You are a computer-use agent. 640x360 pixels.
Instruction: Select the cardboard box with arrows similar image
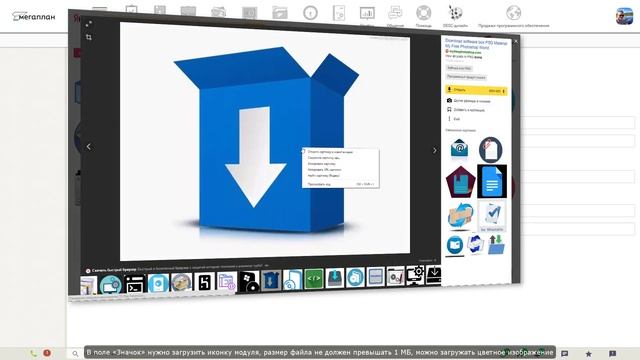[460, 216]
